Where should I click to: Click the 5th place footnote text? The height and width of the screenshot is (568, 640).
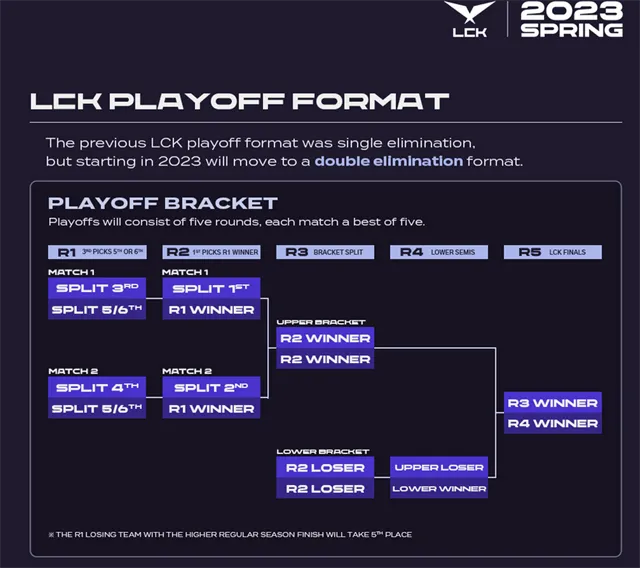click(234, 535)
